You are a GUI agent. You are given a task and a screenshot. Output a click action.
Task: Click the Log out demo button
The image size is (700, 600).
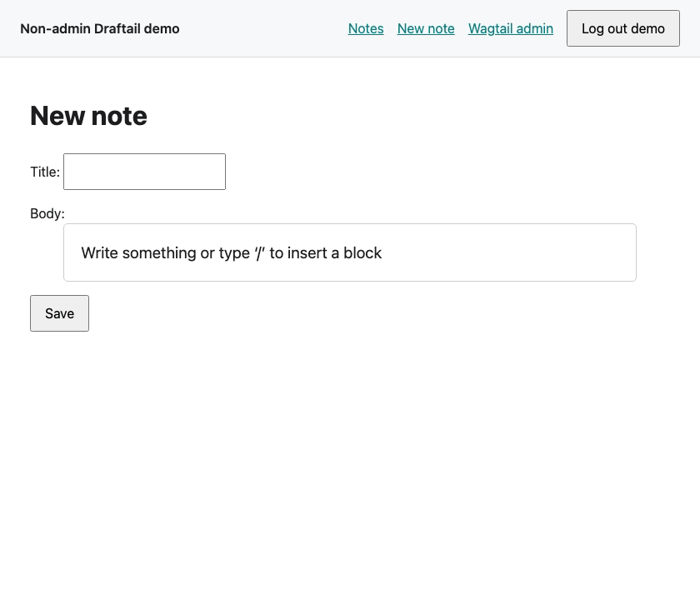tap(623, 28)
